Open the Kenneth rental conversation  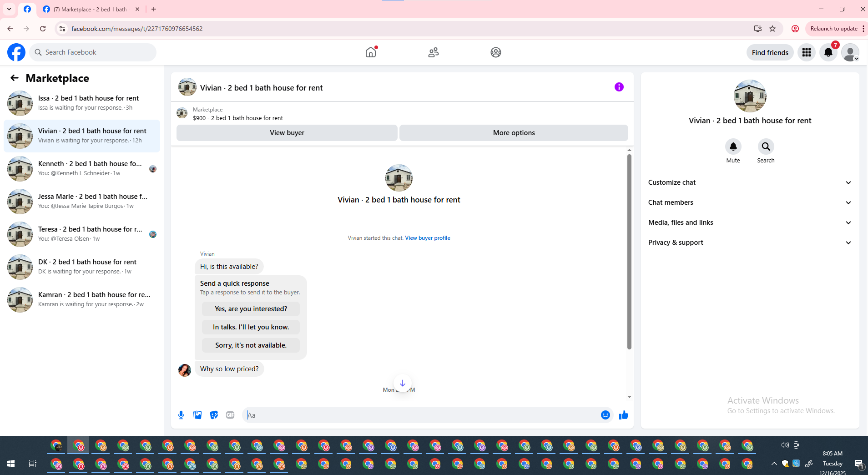pos(82,168)
